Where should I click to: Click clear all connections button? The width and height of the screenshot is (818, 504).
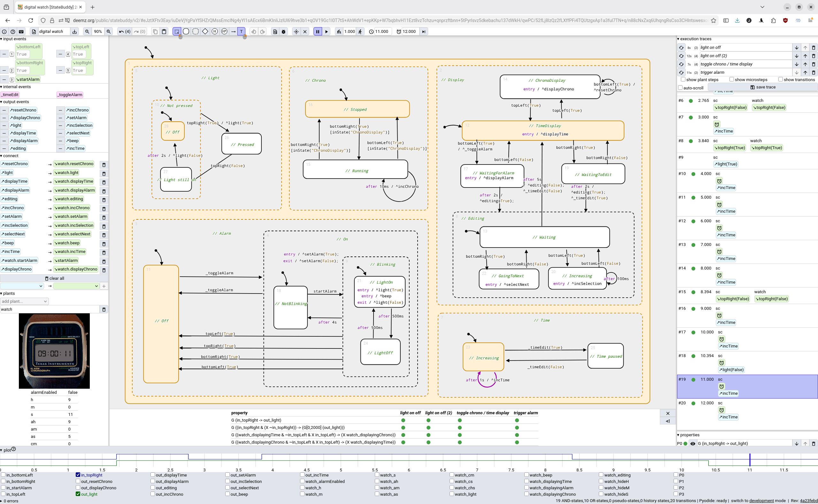point(54,278)
